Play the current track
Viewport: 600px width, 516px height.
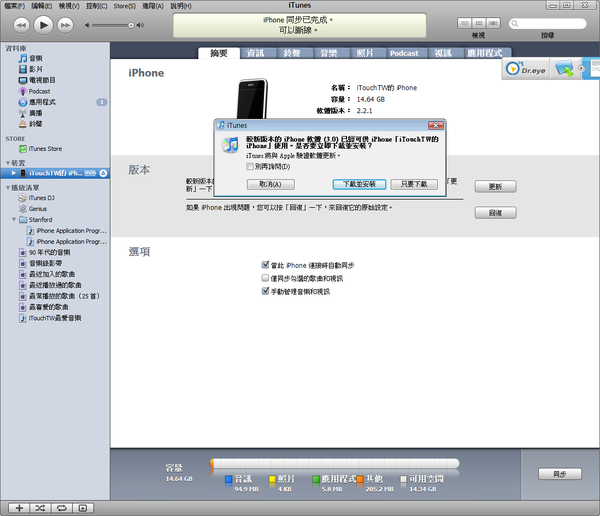pyautogui.click(x=43, y=25)
